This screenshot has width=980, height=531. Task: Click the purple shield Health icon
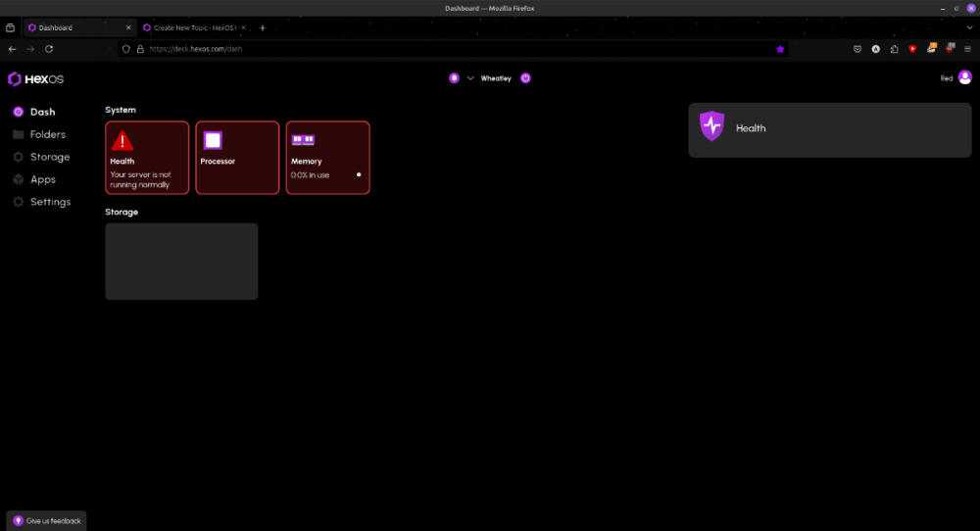pos(711,126)
